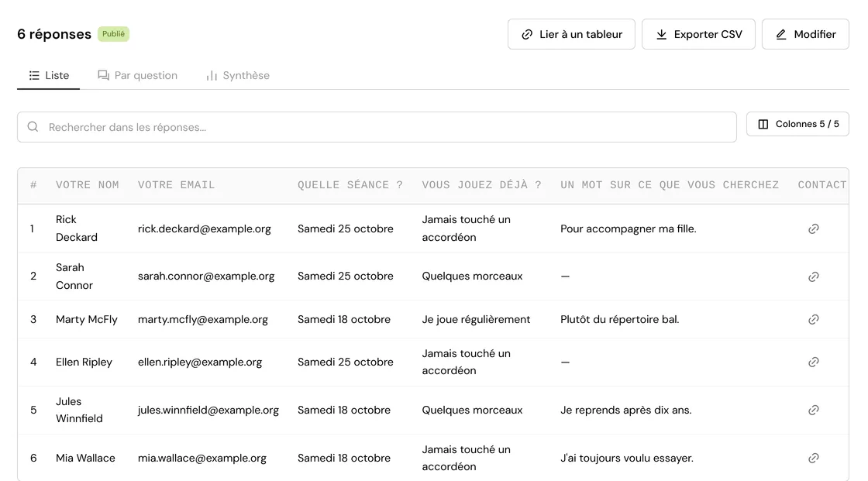The height and width of the screenshot is (481, 868).
Task: Click Samedi 18 octobre in Marty McFly row
Action: (x=344, y=319)
